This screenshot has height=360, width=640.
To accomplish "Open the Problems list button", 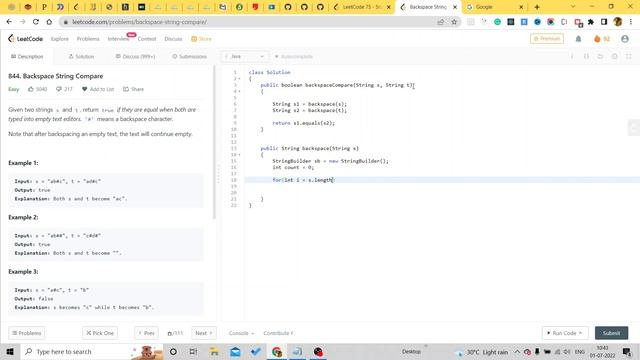I will point(27,333).
